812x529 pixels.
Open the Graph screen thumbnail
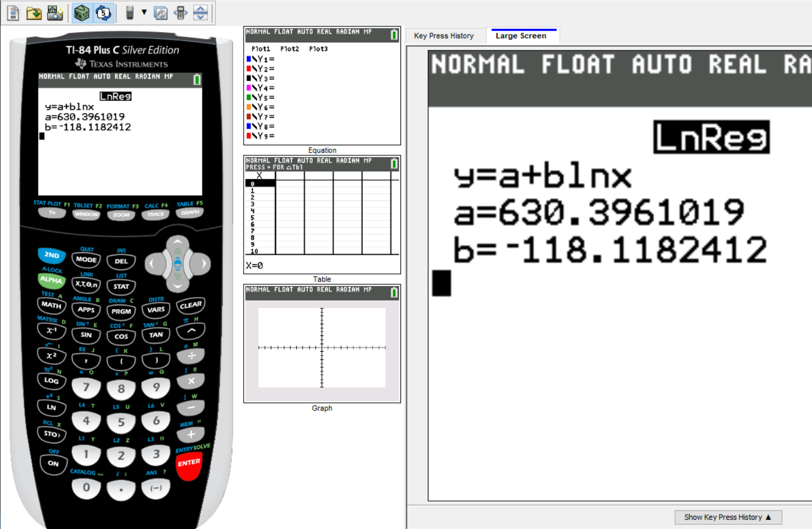(x=322, y=344)
